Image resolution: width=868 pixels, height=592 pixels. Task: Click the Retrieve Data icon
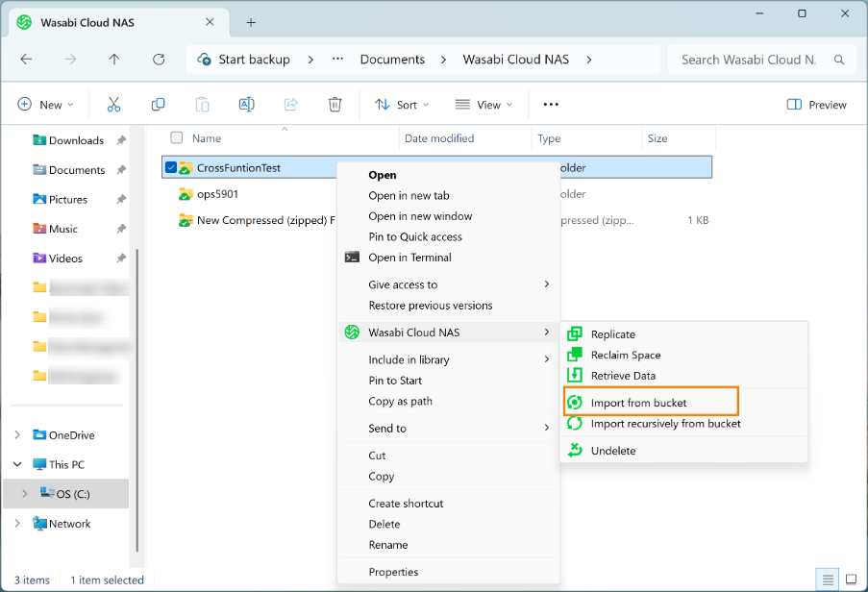[x=575, y=376]
